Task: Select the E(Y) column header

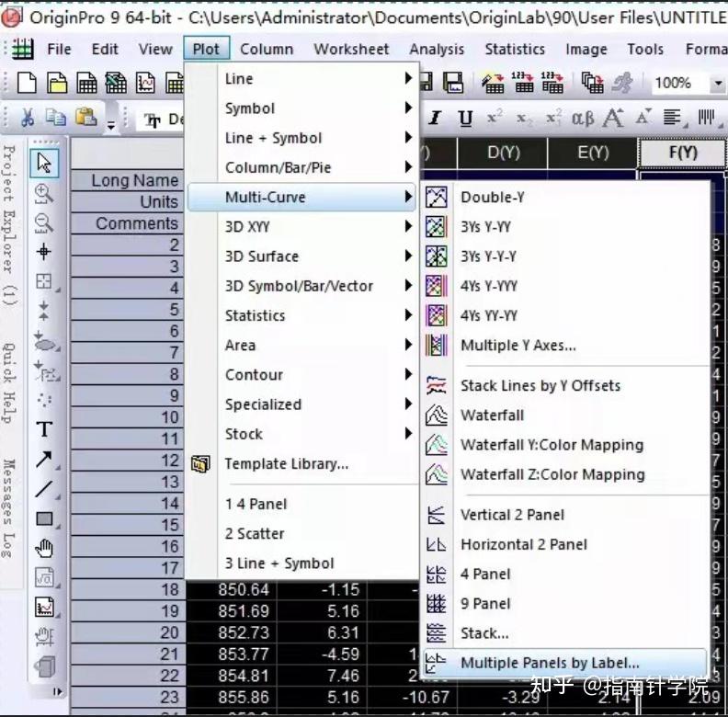Action: pos(593,153)
